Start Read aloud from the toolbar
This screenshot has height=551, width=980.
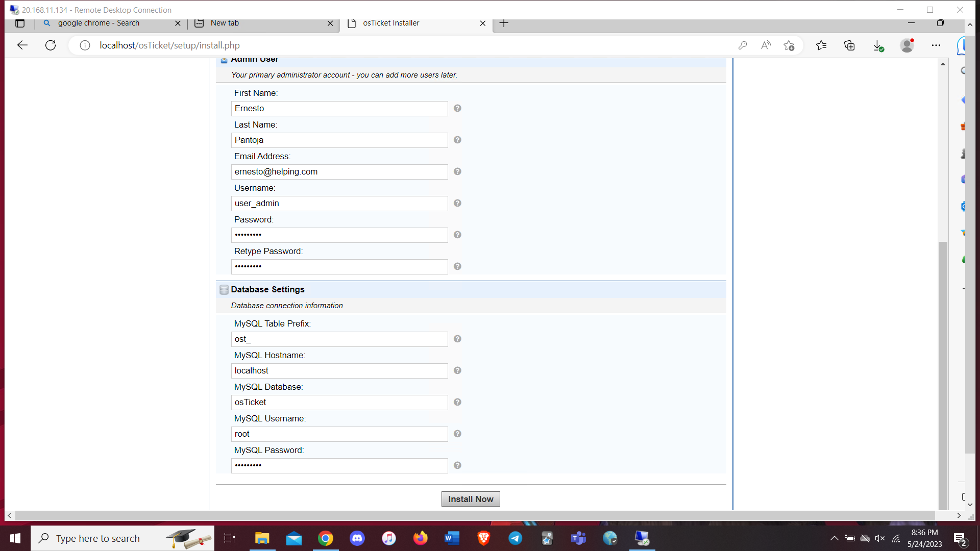coord(766,45)
